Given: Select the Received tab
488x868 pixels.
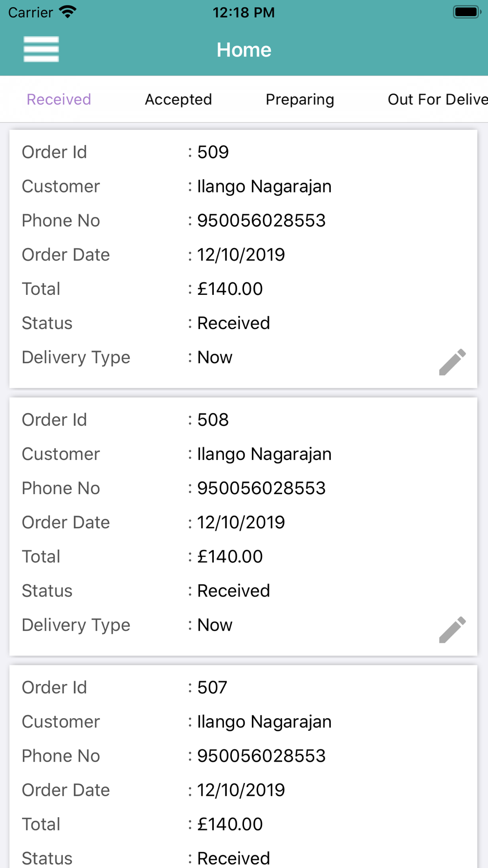Looking at the screenshot, I should (59, 99).
